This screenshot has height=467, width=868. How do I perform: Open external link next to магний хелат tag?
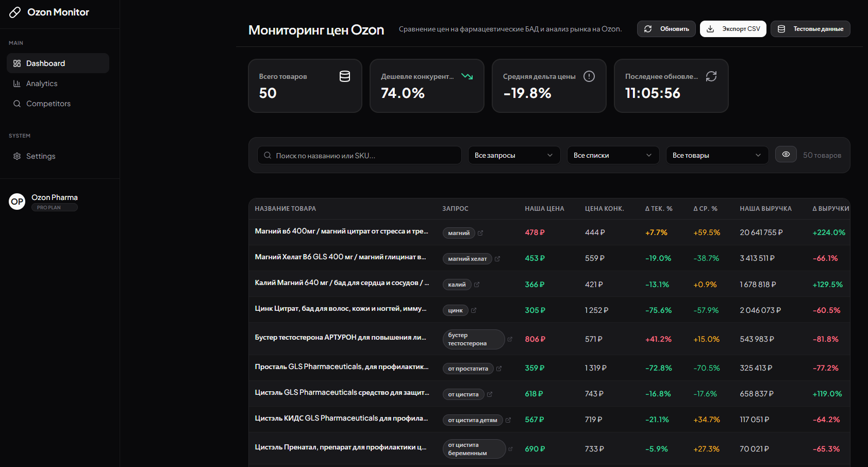point(497,259)
